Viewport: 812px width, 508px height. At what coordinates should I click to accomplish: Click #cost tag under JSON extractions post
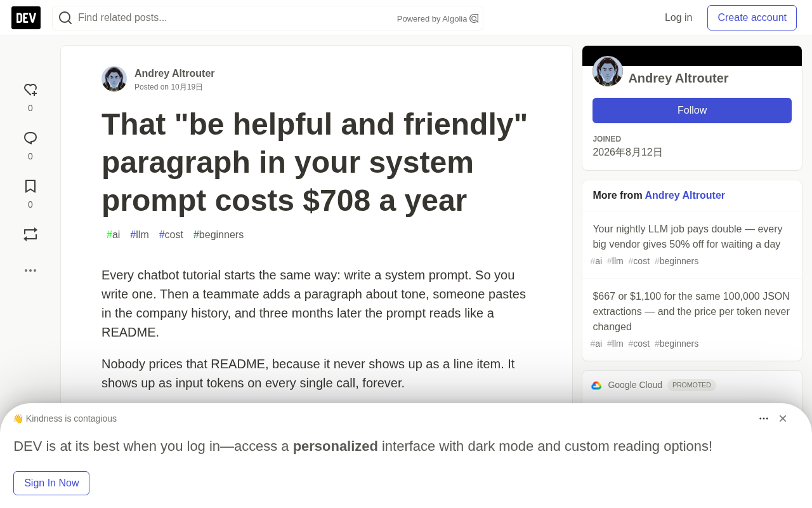639,344
